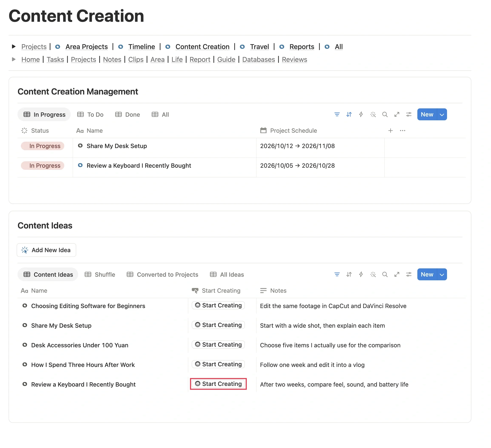The width and height of the screenshot is (491, 448).
Task: Click sort icon in Content Creation Management toolbar
Action: point(349,114)
